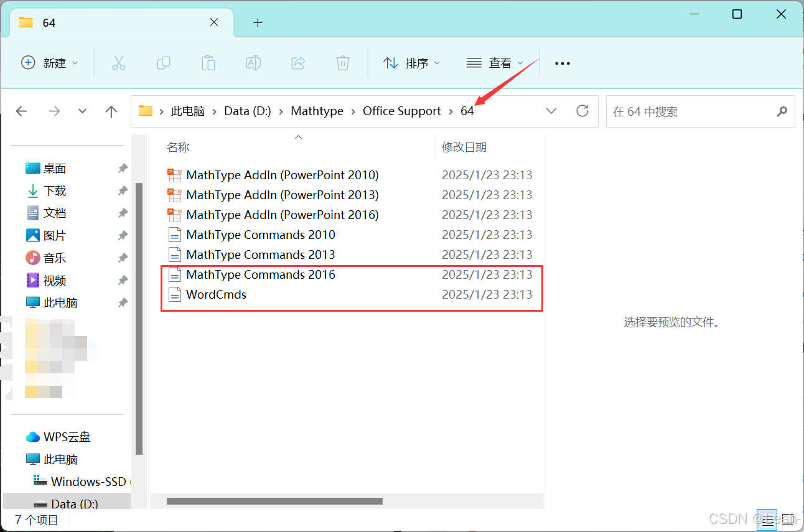804x532 pixels.
Task: Open the 新建 dropdown menu
Action: [50, 63]
